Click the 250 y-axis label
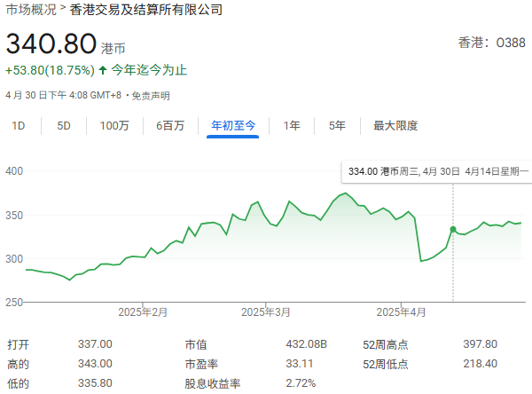The width and height of the screenshot is (532, 394). tap(14, 302)
